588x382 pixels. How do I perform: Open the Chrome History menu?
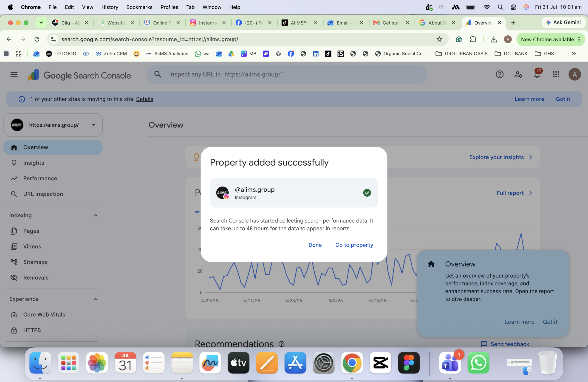[x=110, y=7]
